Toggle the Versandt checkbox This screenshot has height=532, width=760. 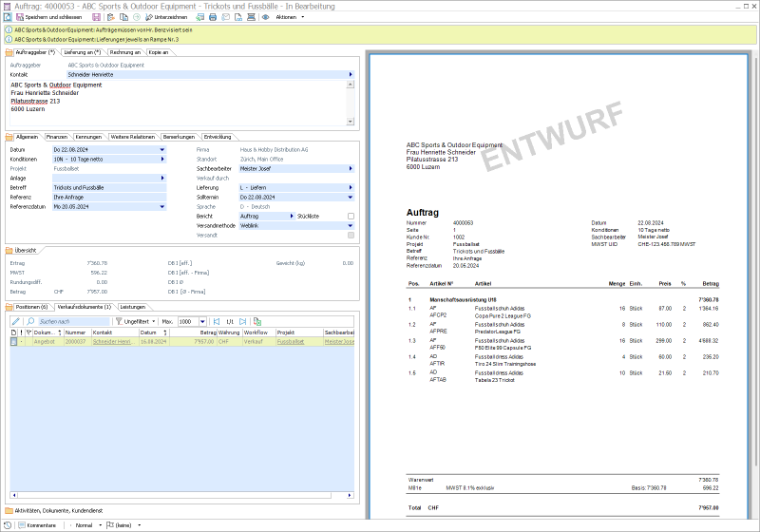pos(351,235)
